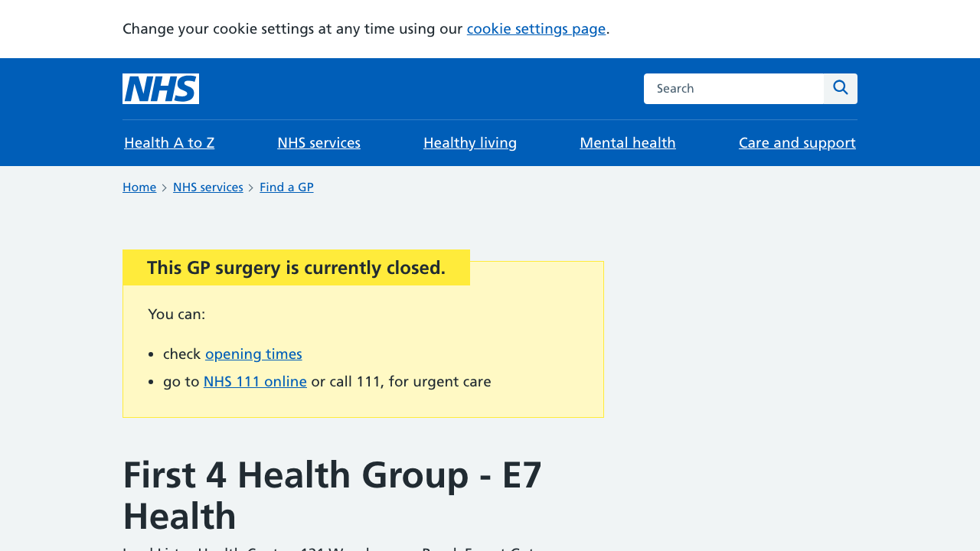Click the 'Change your cookie settings' banner text
980x551 pixels.
tap(292, 29)
